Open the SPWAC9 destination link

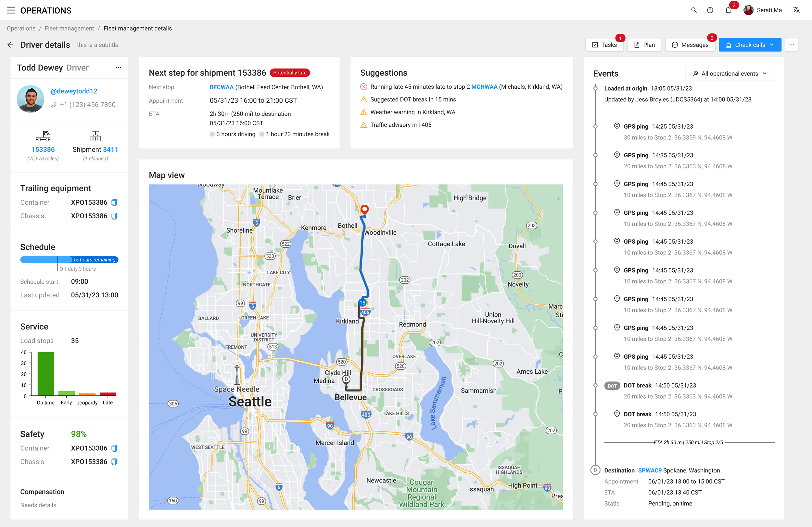pyautogui.click(x=649, y=470)
